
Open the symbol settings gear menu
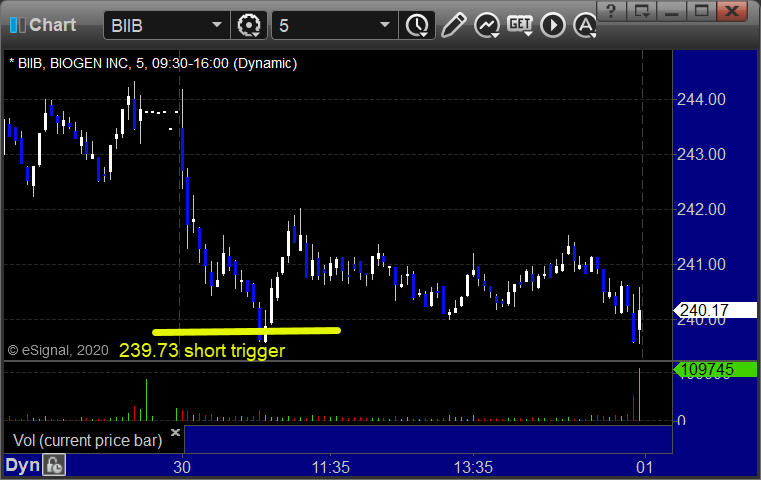pos(248,25)
